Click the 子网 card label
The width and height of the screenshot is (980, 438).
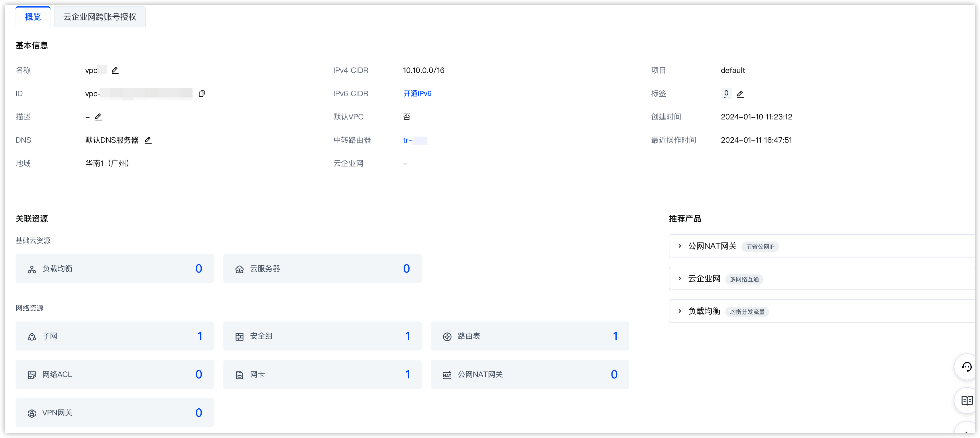(x=50, y=336)
